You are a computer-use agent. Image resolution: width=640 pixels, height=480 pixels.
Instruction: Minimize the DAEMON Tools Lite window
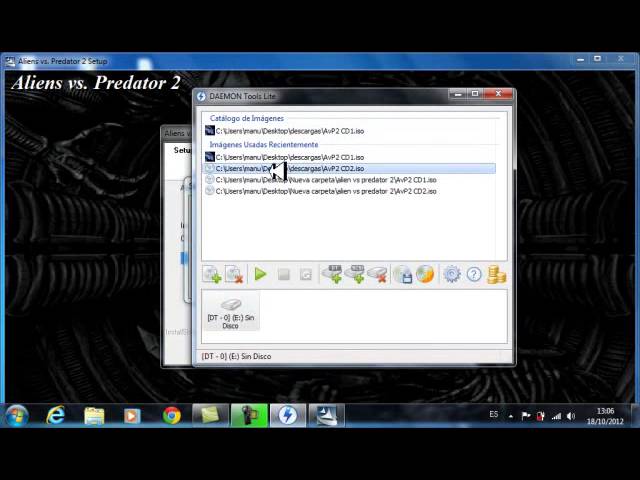coord(458,94)
